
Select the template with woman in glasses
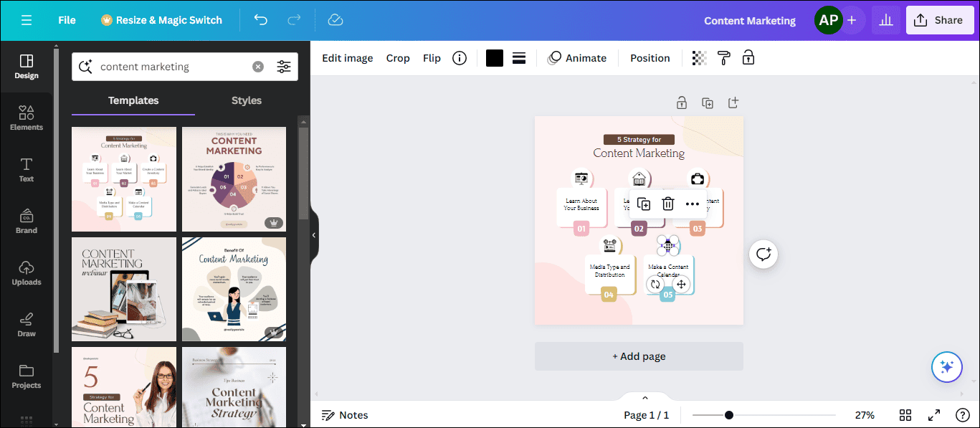tap(124, 387)
